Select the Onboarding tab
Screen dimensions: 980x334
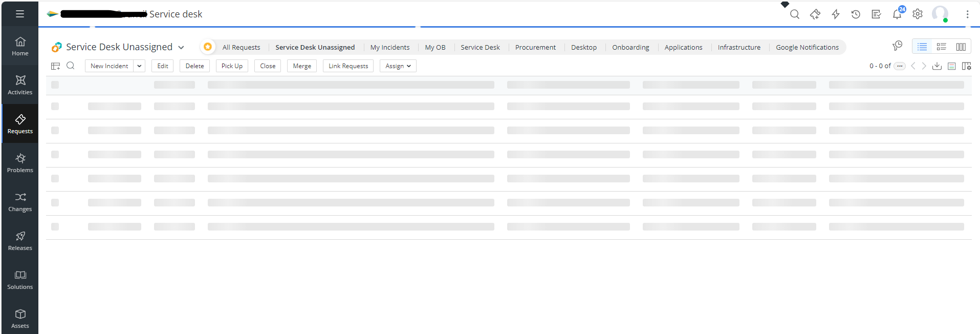pos(630,47)
